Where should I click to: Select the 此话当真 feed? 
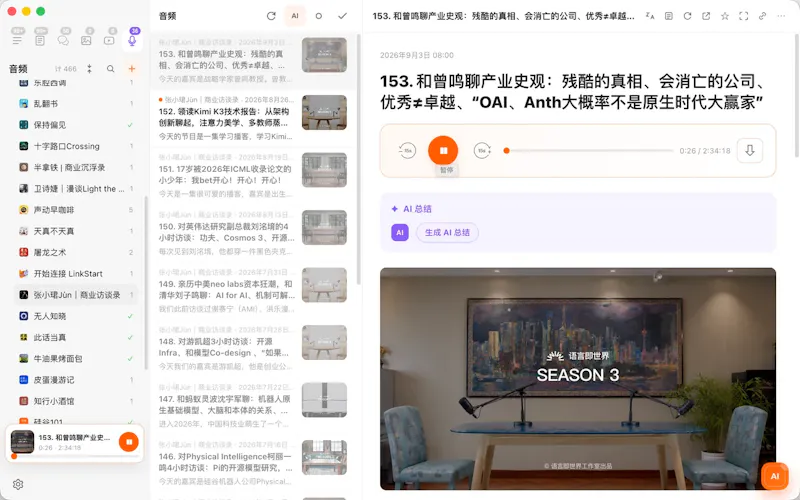(76, 337)
